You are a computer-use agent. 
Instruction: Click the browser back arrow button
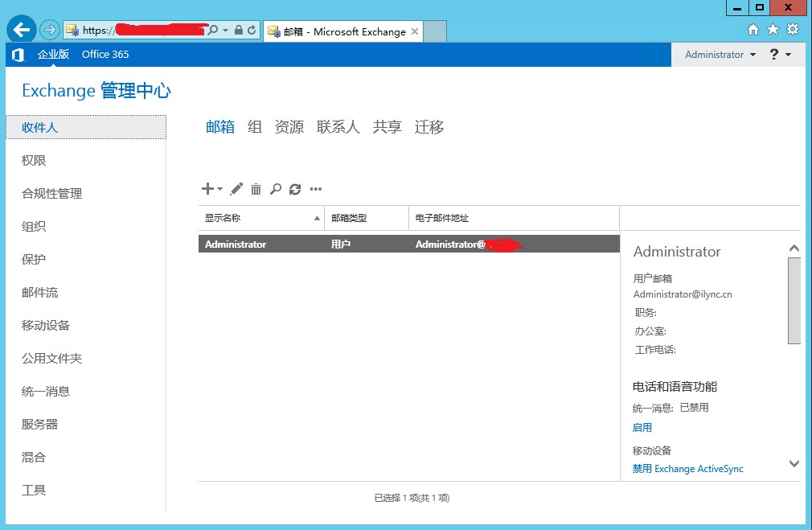coord(21,30)
